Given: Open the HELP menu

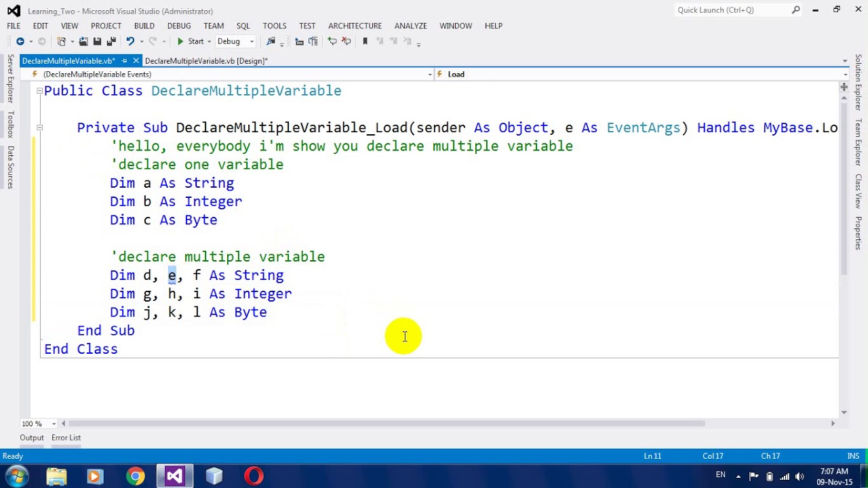Looking at the screenshot, I should (494, 26).
